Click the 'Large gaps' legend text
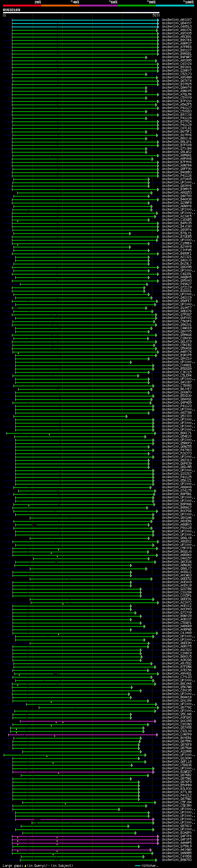 point(13,865)
